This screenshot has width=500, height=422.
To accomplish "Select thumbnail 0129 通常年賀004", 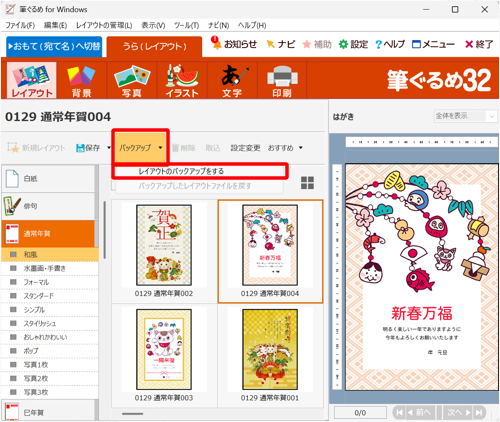I will [270, 251].
